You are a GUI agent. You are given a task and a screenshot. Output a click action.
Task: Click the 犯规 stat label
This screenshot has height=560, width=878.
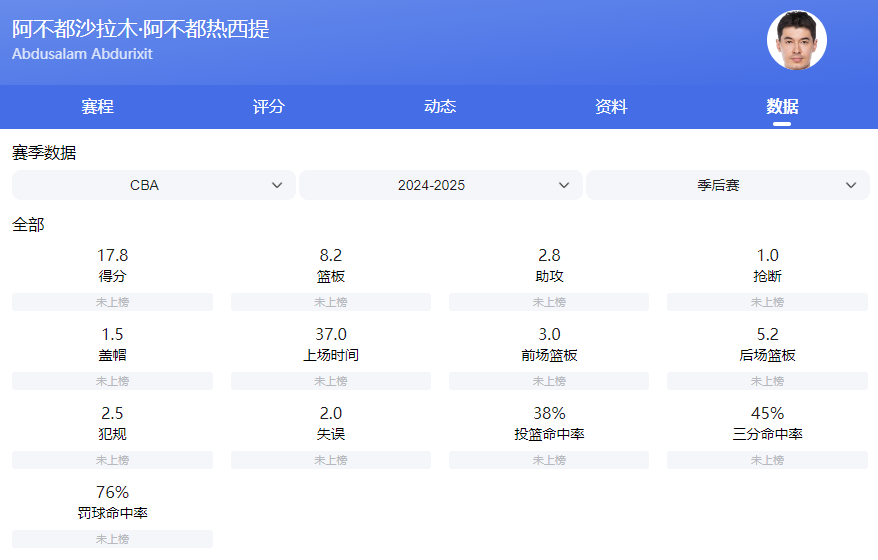coord(113,434)
